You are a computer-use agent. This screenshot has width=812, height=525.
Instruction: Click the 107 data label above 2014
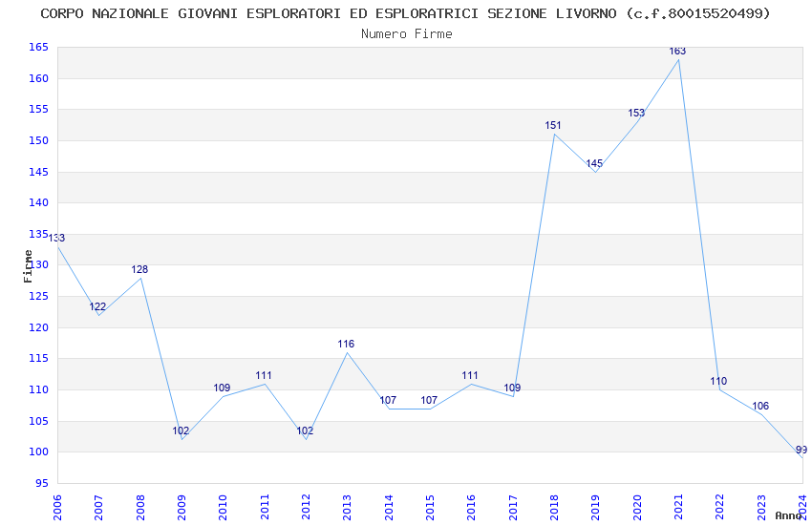[x=388, y=400]
